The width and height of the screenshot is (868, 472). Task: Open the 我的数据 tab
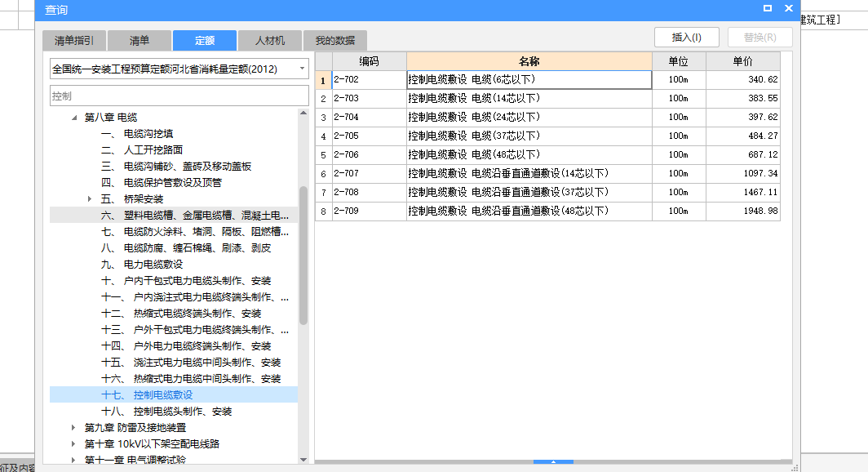coord(335,41)
